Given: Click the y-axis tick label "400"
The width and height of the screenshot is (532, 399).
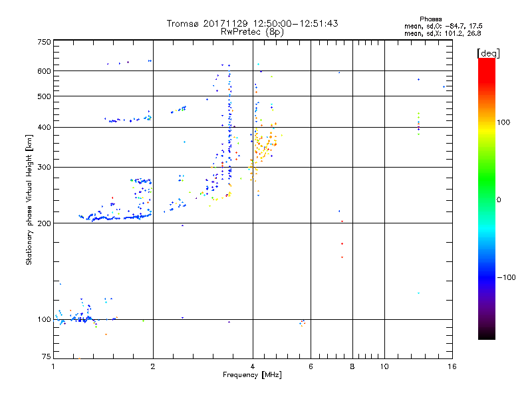Looking at the screenshot, I should click(45, 127).
